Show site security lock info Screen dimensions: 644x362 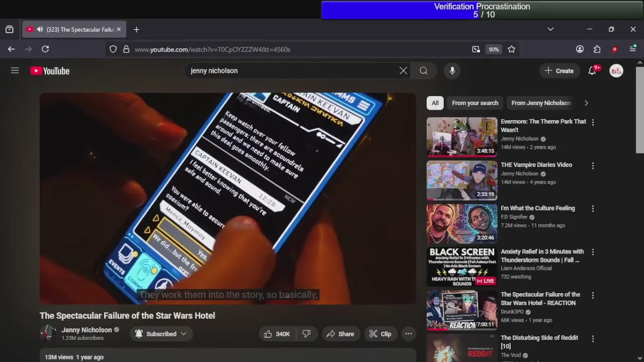tap(126, 49)
